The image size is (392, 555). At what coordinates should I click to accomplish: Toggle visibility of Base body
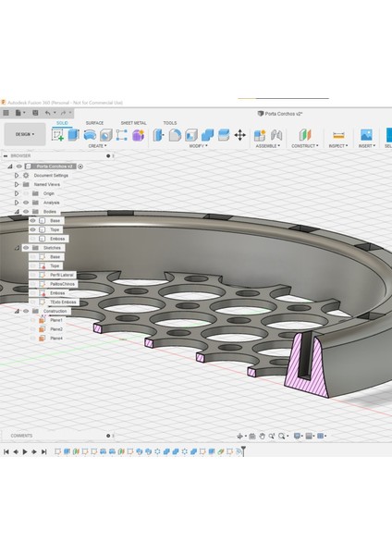pyautogui.click(x=33, y=220)
